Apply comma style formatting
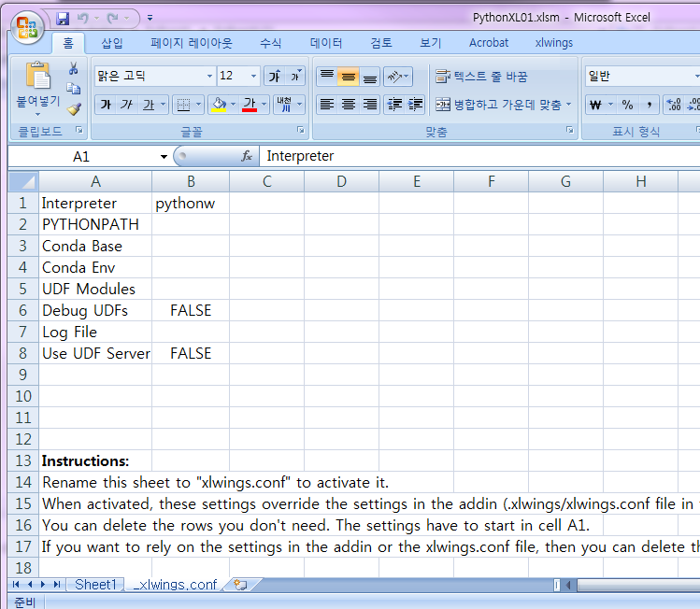700x609 pixels. pos(650,105)
